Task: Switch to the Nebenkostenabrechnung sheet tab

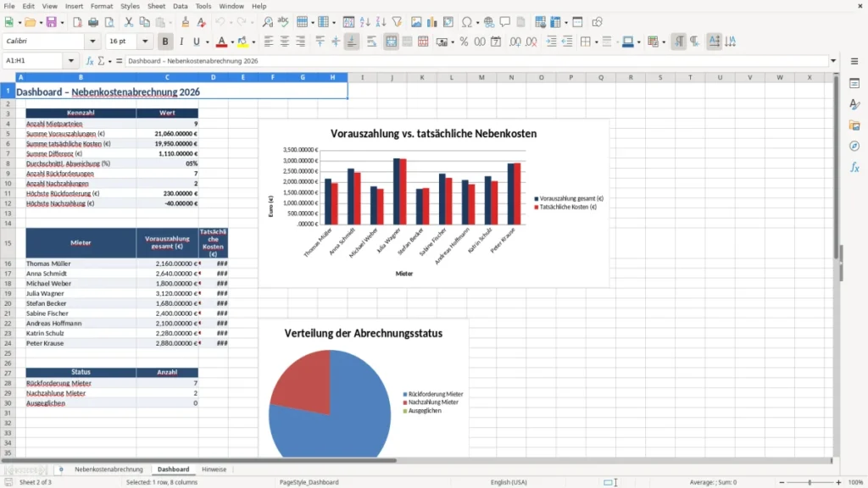Action: [x=108, y=469]
